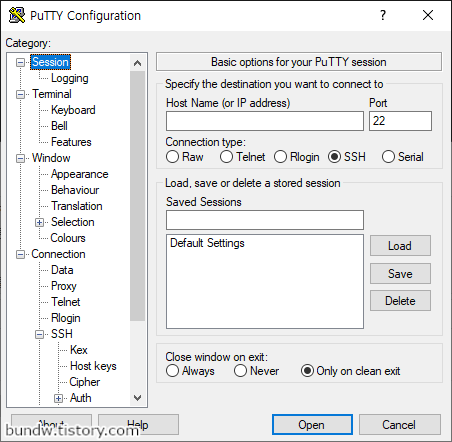Collapse the Connection tree node
The width and height of the screenshot is (452, 442).
pyautogui.click(x=20, y=255)
